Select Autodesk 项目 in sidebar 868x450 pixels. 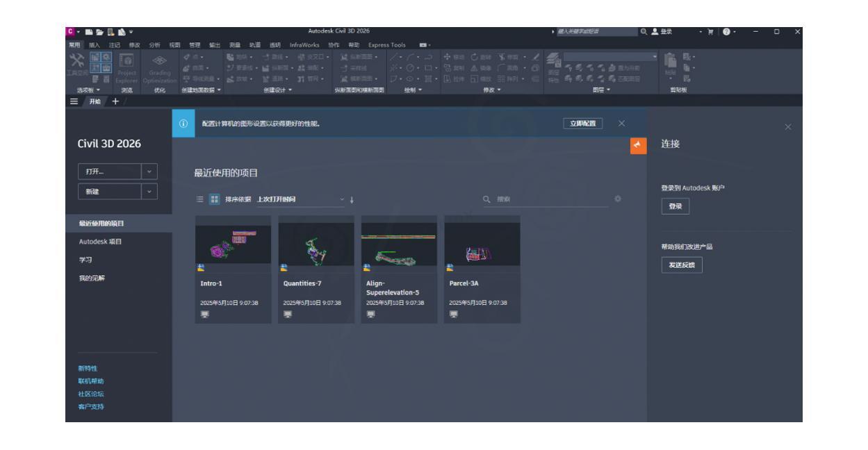coord(99,242)
